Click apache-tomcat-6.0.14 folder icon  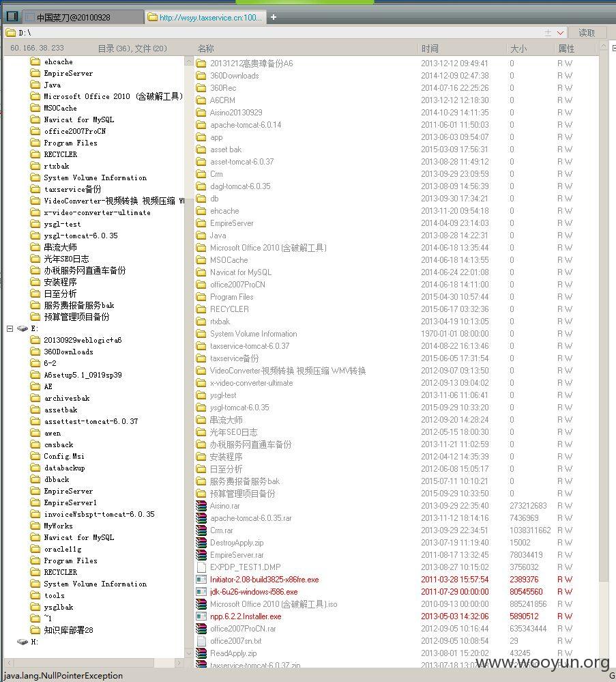point(201,125)
